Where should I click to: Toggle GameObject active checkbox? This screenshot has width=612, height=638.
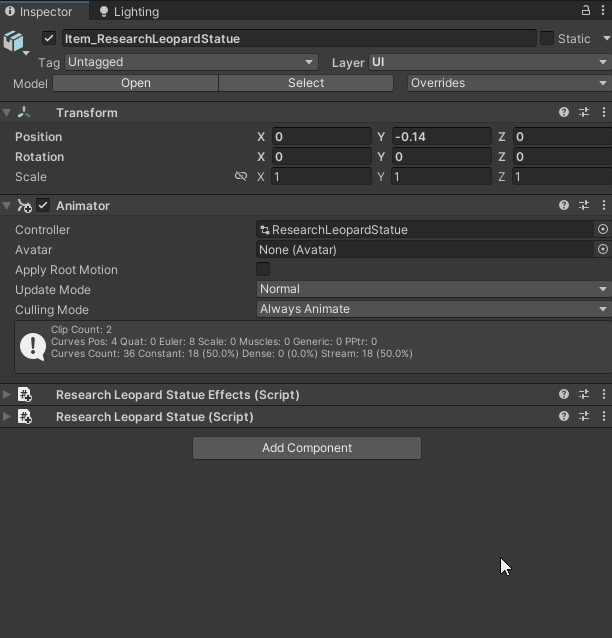[49, 38]
